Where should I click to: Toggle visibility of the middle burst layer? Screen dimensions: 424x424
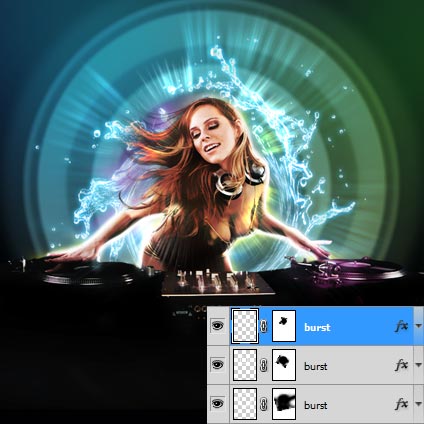point(218,365)
